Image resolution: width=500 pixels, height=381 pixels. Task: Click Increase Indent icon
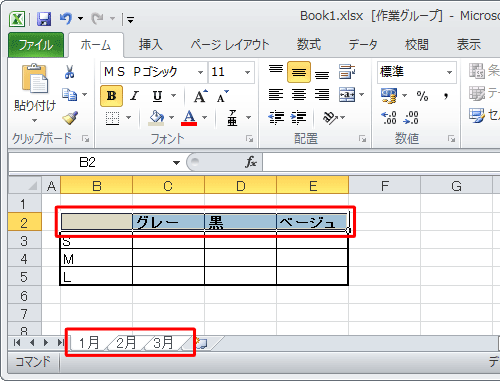coord(298,117)
